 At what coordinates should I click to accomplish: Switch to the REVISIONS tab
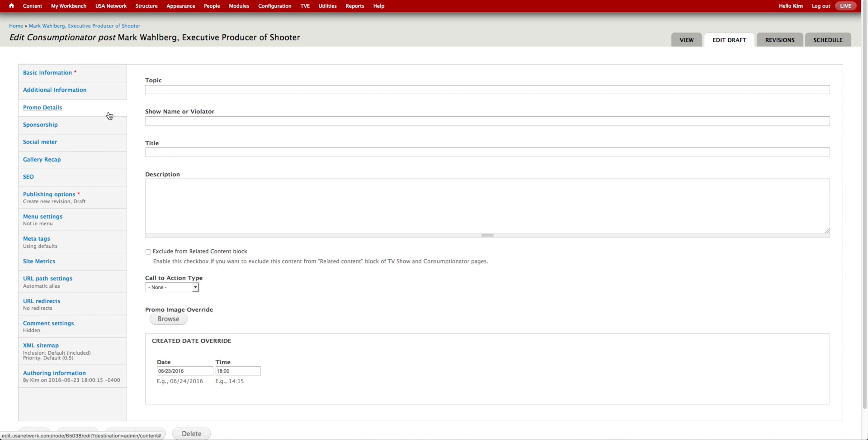tap(779, 40)
